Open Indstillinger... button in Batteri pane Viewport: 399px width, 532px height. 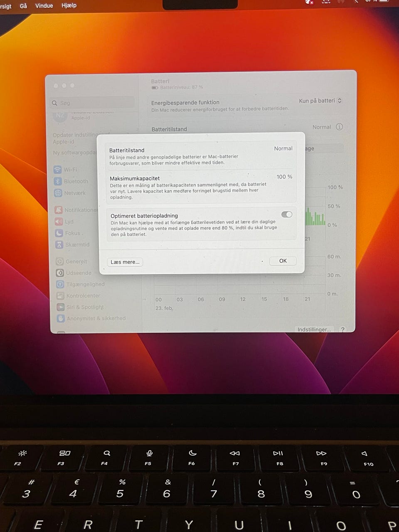(x=314, y=329)
